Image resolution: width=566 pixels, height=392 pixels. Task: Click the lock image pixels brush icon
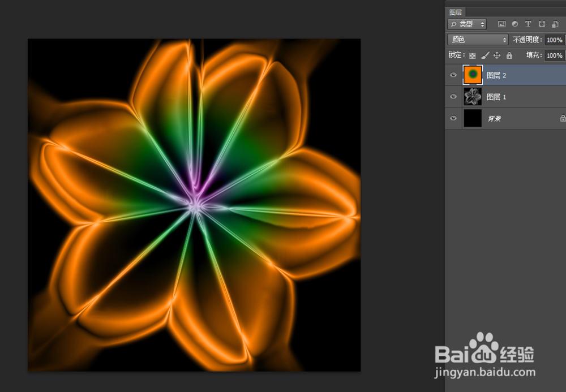coord(484,55)
